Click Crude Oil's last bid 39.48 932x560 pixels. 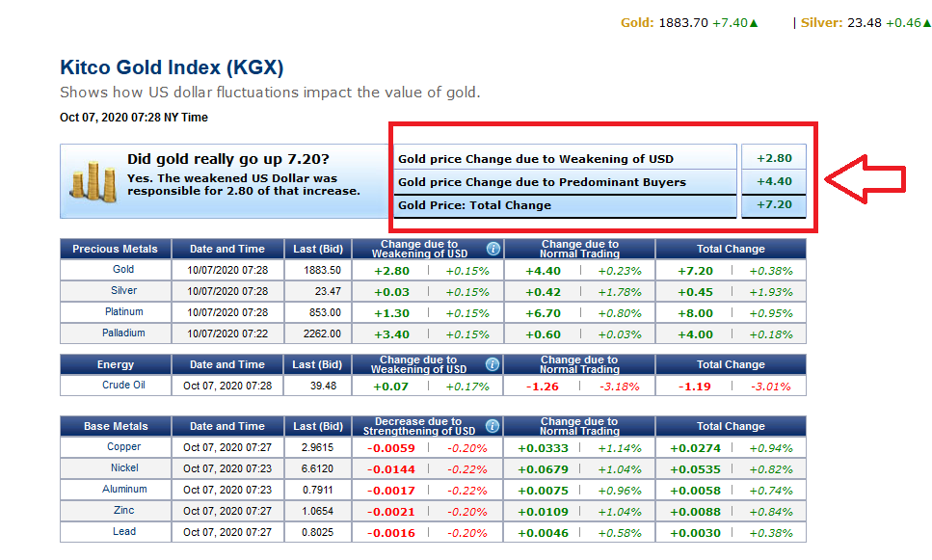(x=323, y=387)
